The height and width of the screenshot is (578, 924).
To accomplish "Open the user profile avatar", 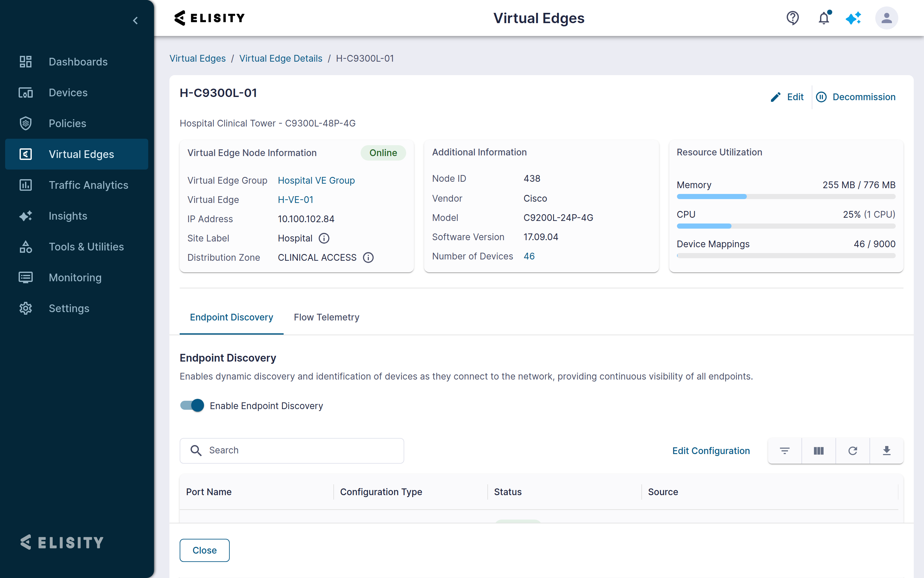I will (886, 18).
